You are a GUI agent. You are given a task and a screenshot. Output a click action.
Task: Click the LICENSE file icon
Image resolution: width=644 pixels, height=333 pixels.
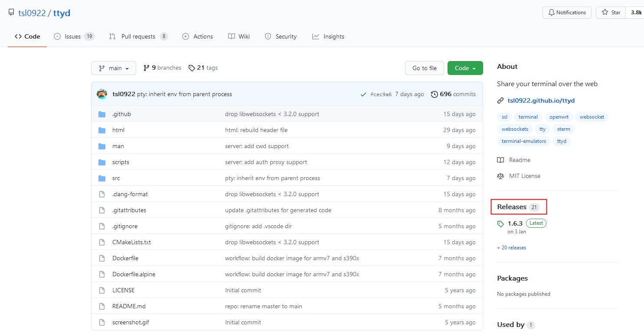(102, 291)
